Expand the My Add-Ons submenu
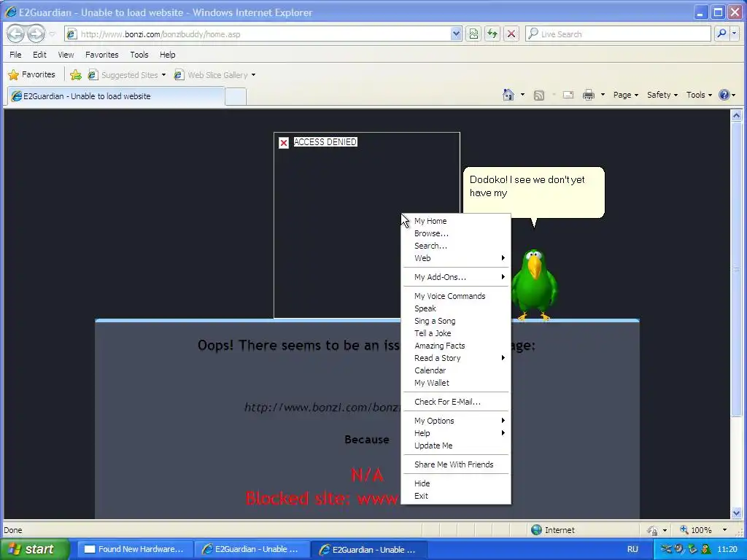 [x=457, y=277]
